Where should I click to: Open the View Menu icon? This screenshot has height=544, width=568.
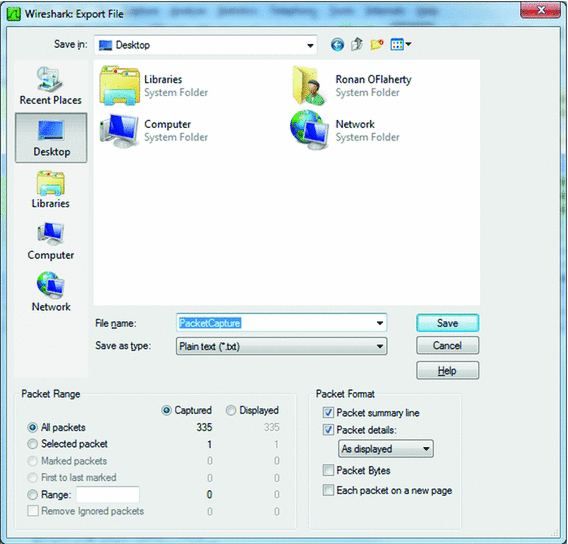[397, 45]
